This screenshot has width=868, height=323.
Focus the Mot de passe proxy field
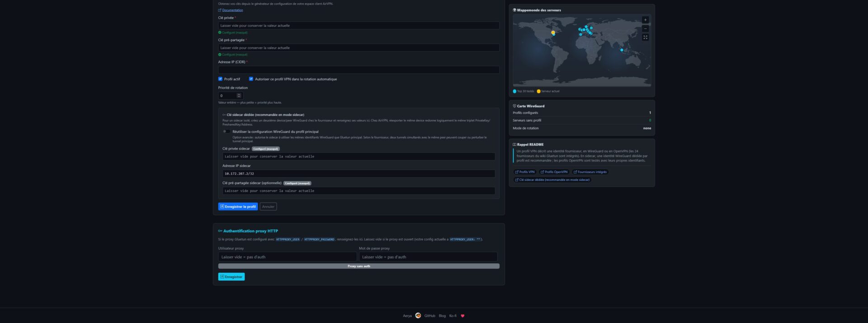(x=428, y=257)
